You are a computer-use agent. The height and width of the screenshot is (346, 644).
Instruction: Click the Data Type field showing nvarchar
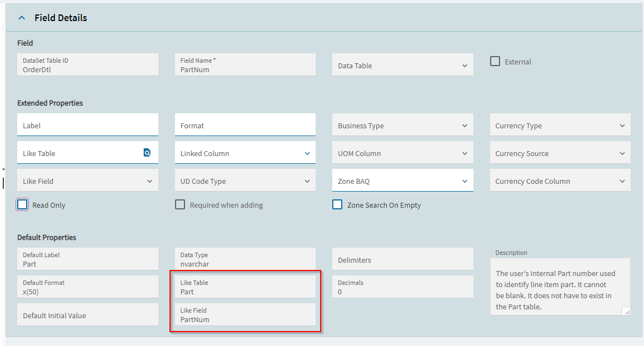click(x=245, y=259)
